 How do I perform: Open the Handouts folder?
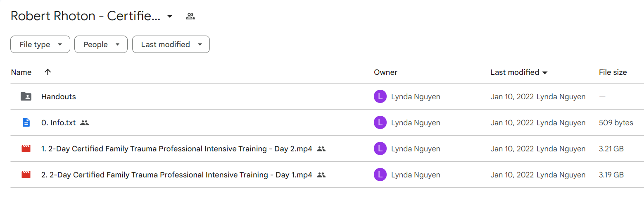(x=59, y=97)
